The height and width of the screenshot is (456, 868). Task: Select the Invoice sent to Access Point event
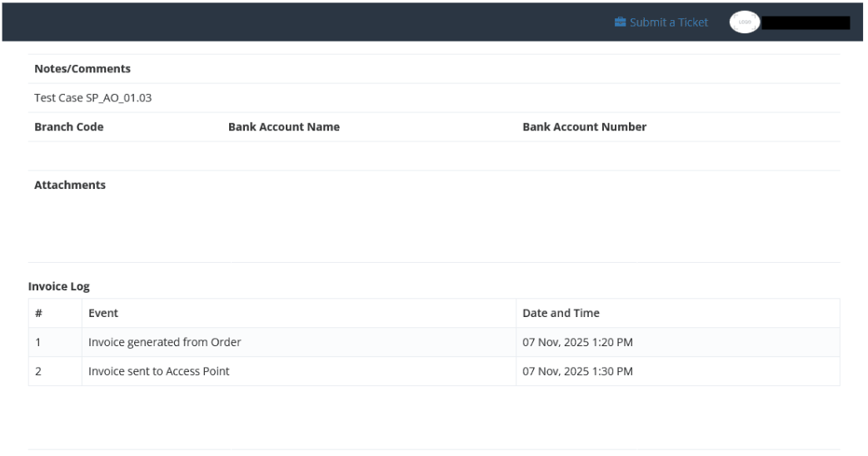coord(159,371)
